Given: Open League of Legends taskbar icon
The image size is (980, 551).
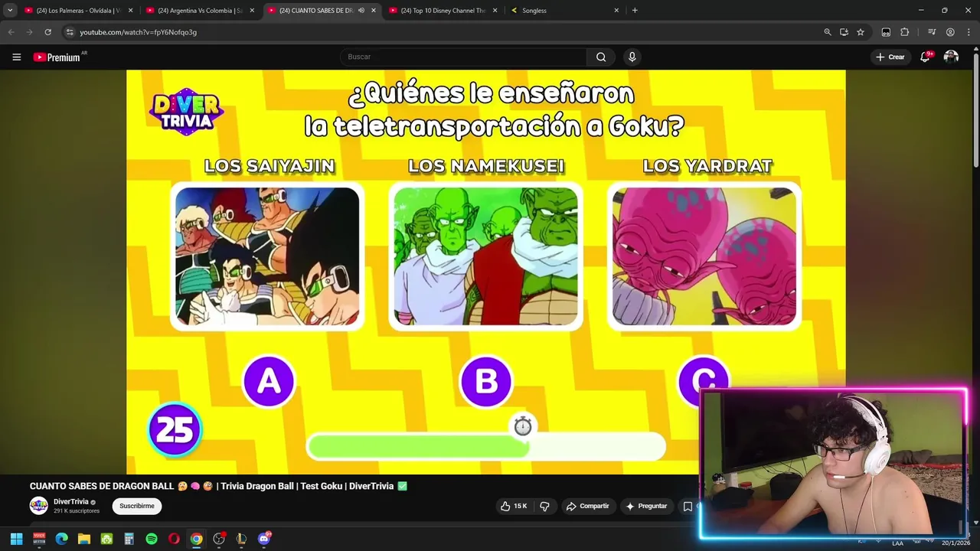Looking at the screenshot, I should tap(242, 539).
